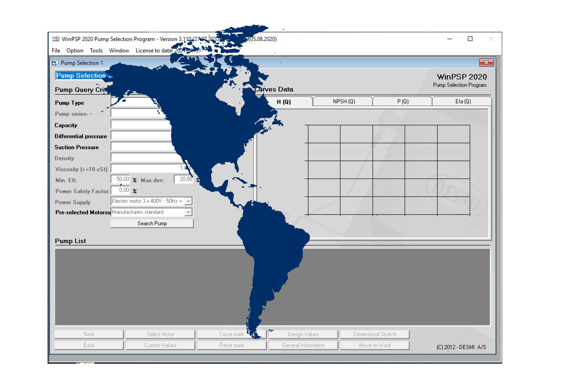Click the WinPSP 2020 title text
This screenshot has width=570, height=371.
tap(462, 77)
